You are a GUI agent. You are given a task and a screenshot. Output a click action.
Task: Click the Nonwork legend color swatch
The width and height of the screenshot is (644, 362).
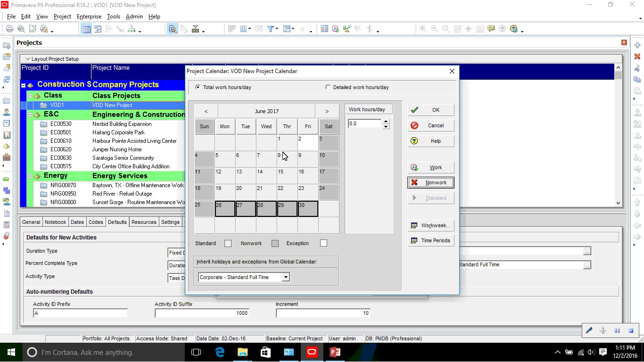275,243
